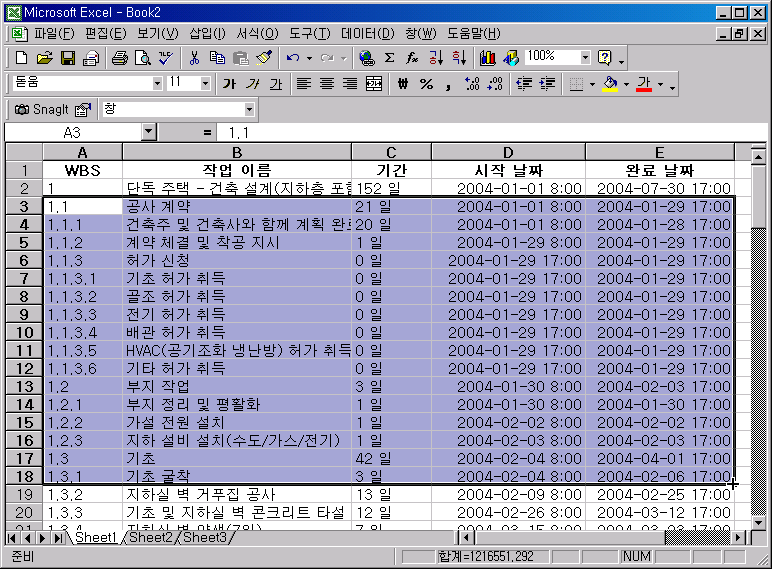This screenshot has width=772, height=569.
Task: Sort ascending with toolbar icon
Action: [x=435, y=58]
